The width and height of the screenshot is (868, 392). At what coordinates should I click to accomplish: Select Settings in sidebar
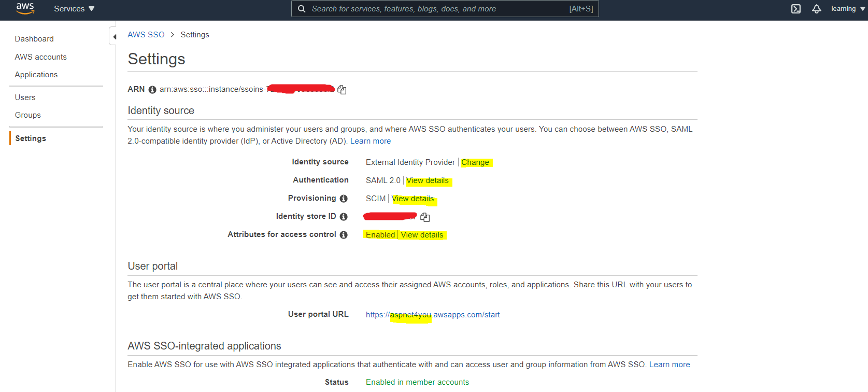(31, 138)
